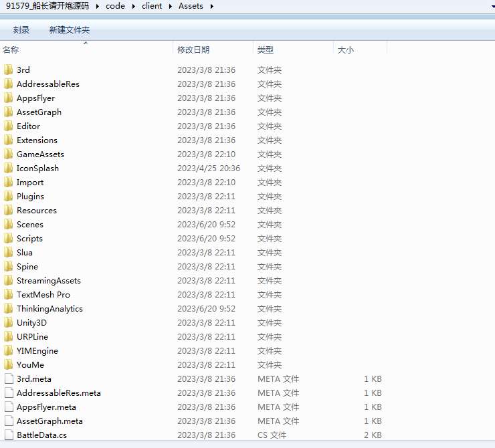The image size is (495, 448).
Task: Click the AppsFlyer folder icon
Action: (8, 98)
